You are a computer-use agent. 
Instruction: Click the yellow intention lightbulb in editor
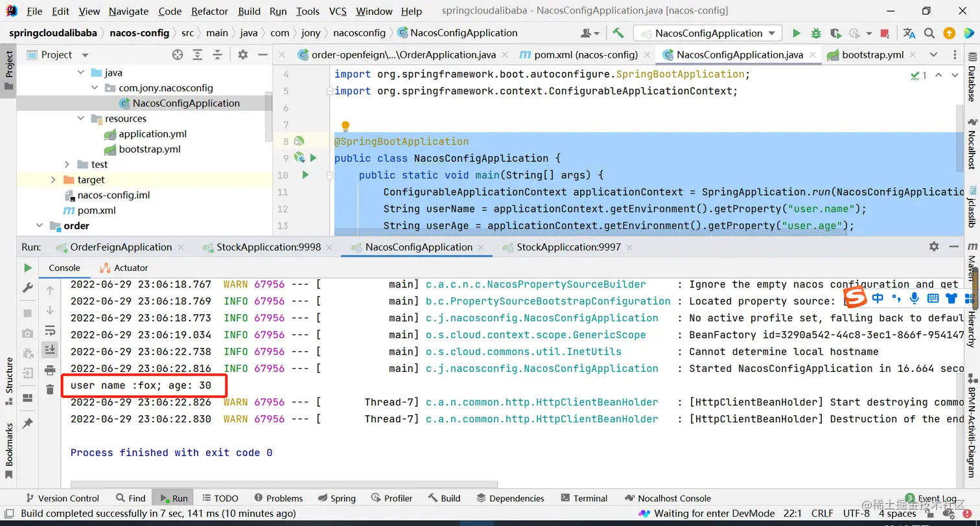coord(345,126)
